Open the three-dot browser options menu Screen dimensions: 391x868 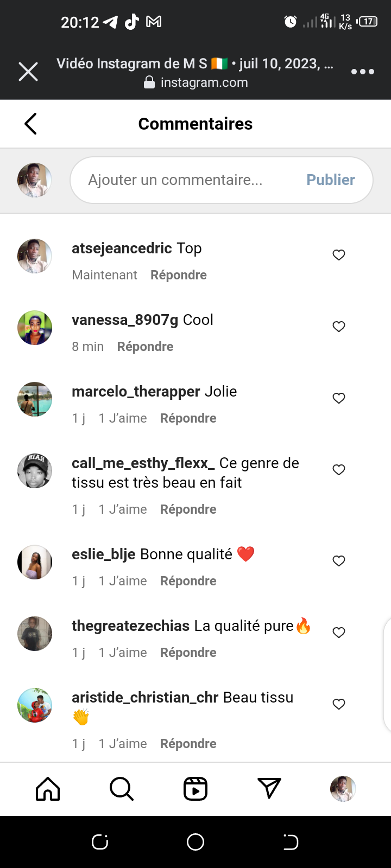click(362, 72)
